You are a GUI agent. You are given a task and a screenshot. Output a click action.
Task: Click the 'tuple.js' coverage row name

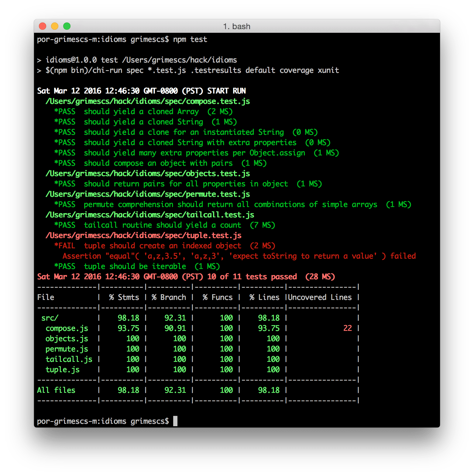tap(63, 370)
